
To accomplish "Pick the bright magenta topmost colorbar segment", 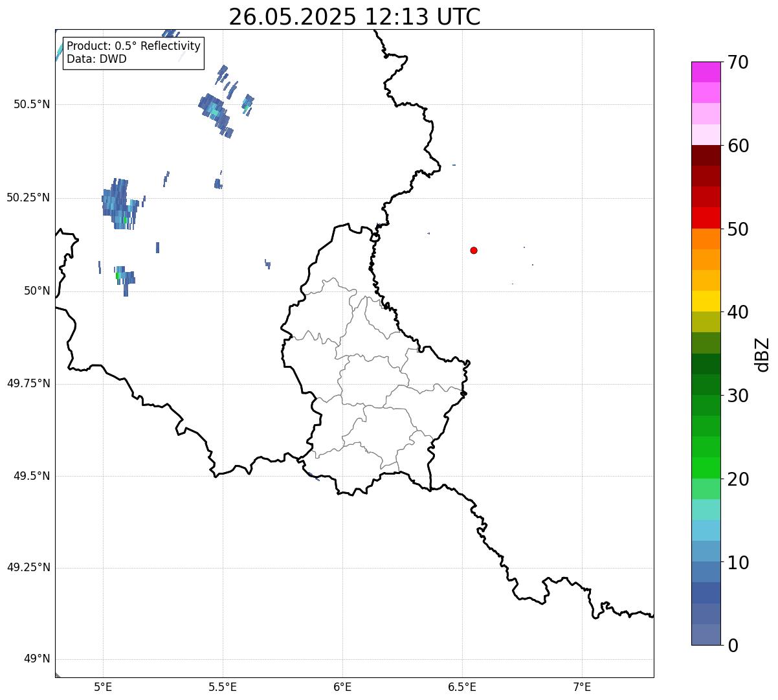I will 706,72.
